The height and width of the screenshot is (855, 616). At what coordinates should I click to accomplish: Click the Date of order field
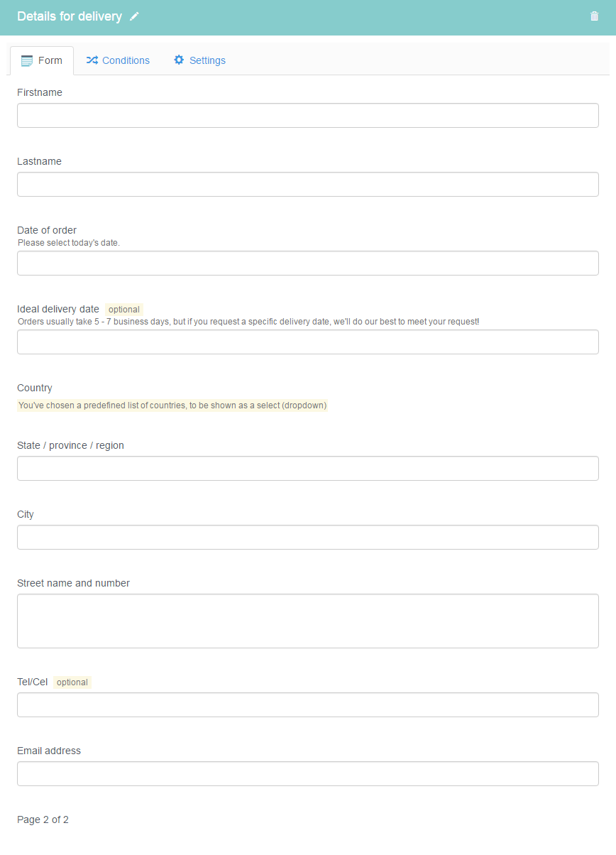point(308,263)
